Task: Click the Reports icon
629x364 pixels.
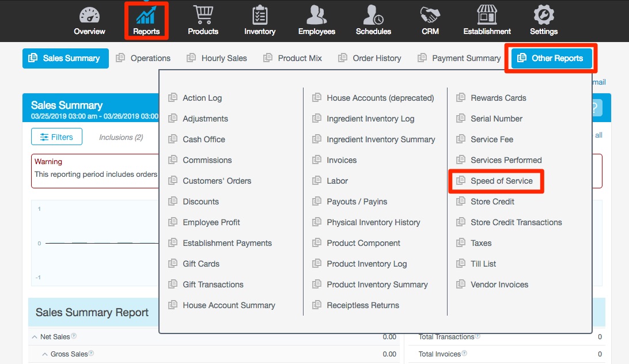Action: pyautogui.click(x=146, y=21)
